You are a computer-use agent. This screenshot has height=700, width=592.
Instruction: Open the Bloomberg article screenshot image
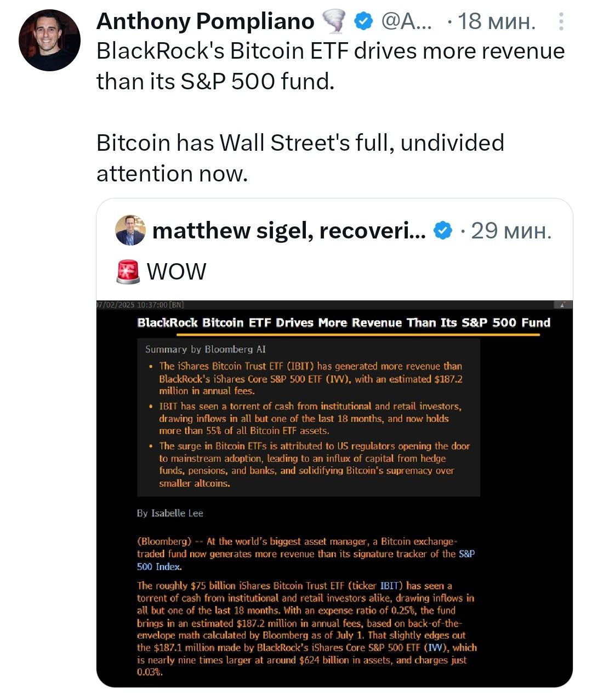(x=334, y=493)
